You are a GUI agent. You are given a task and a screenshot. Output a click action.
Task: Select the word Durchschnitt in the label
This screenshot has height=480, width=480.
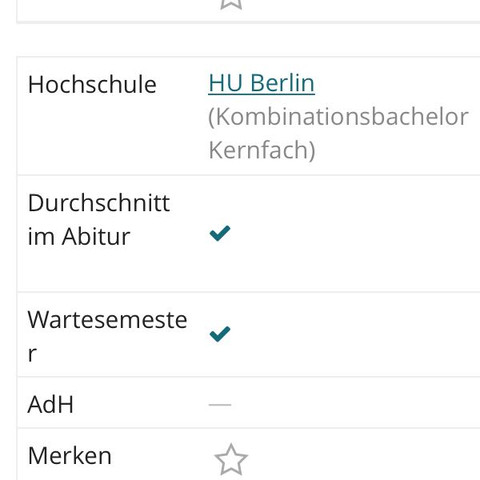[99, 203]
